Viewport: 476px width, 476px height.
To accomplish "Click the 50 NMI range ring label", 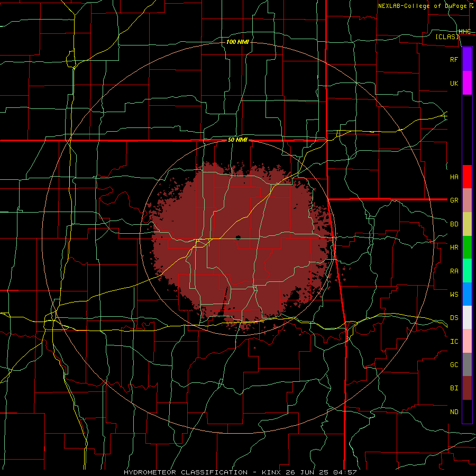I will [237, 140].
